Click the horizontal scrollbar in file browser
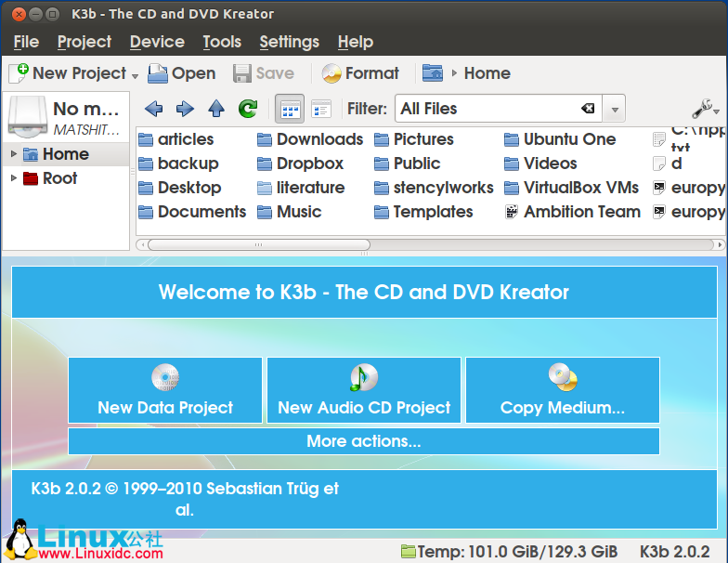Screen dimensions: 728x563 click(260, 245)
